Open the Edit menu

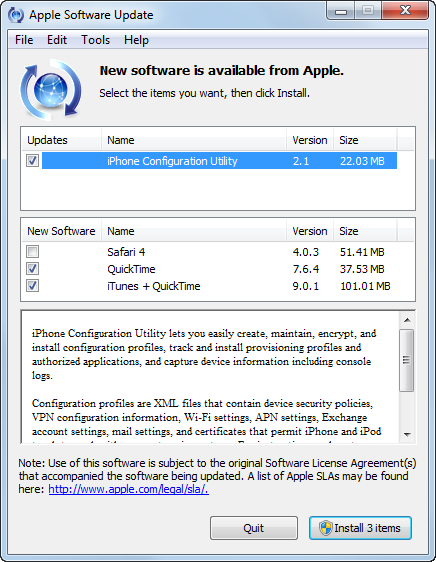pos(57,40)
